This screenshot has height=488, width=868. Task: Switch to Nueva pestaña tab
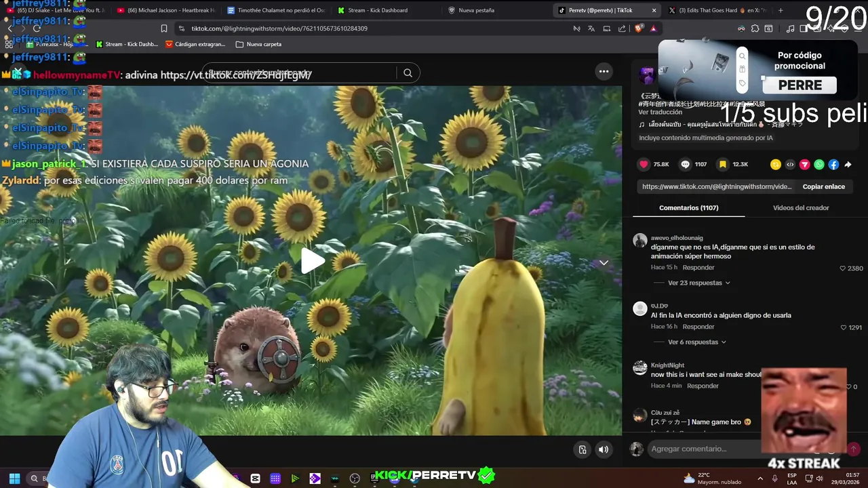[x=497, y=10]
